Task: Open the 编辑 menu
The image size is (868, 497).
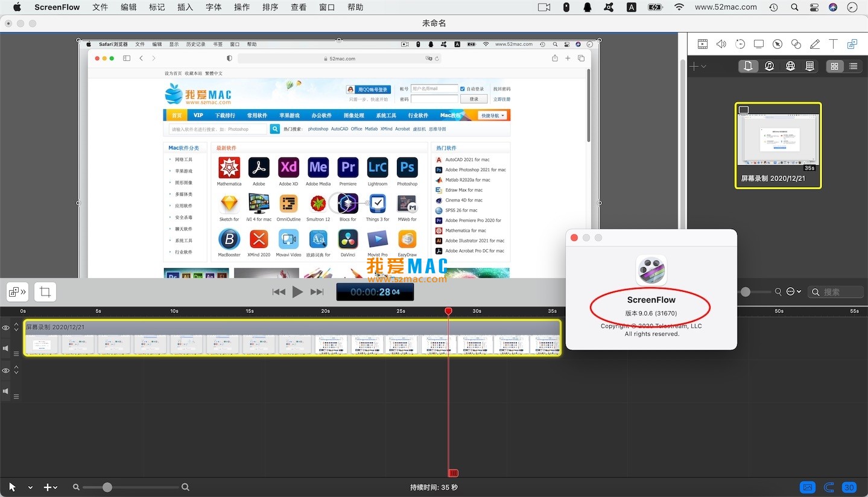Action: (x=128, y=7)
